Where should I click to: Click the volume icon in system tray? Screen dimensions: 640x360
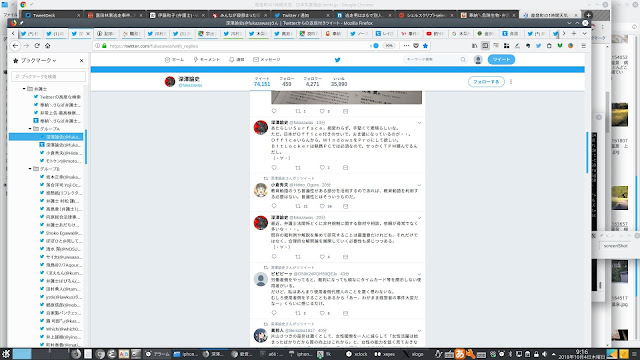544,354
